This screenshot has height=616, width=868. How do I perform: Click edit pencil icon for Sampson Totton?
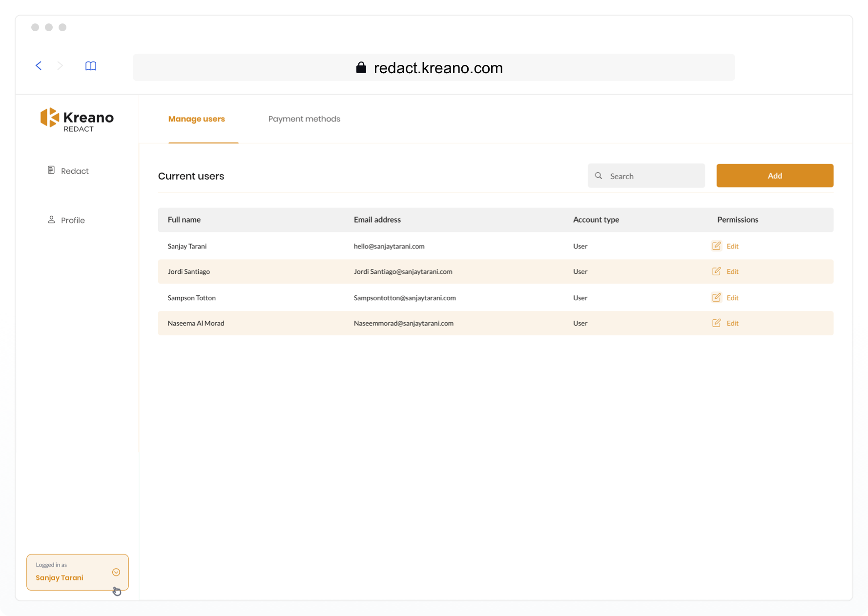tap(716, 298)
